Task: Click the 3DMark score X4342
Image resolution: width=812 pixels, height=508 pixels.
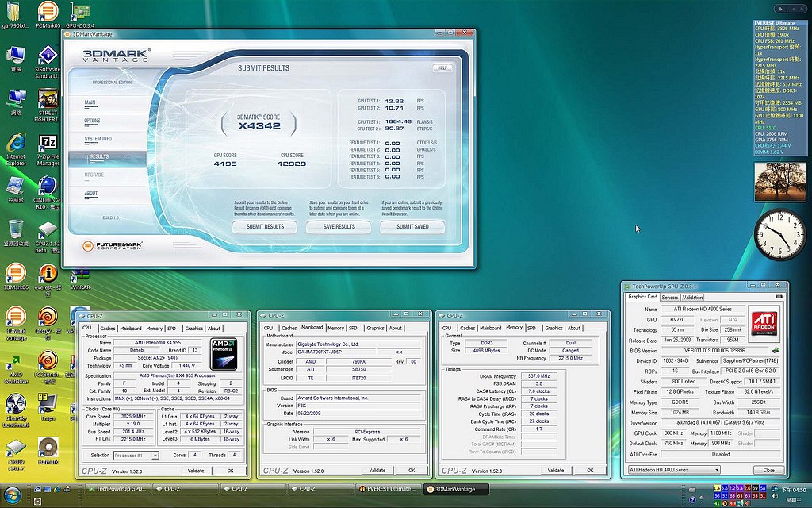Action: click(259, 126)
